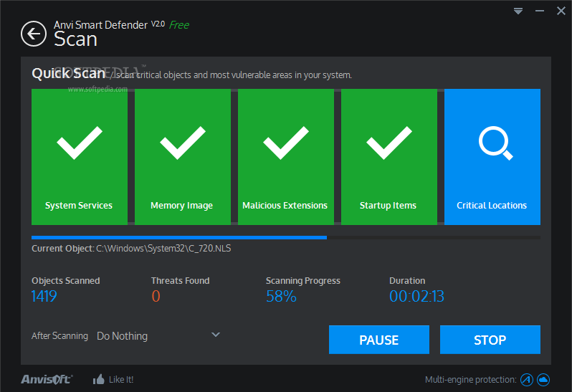Click the 'After Scanning' label
Screen dimensions: 572x392
click(59, 336)
